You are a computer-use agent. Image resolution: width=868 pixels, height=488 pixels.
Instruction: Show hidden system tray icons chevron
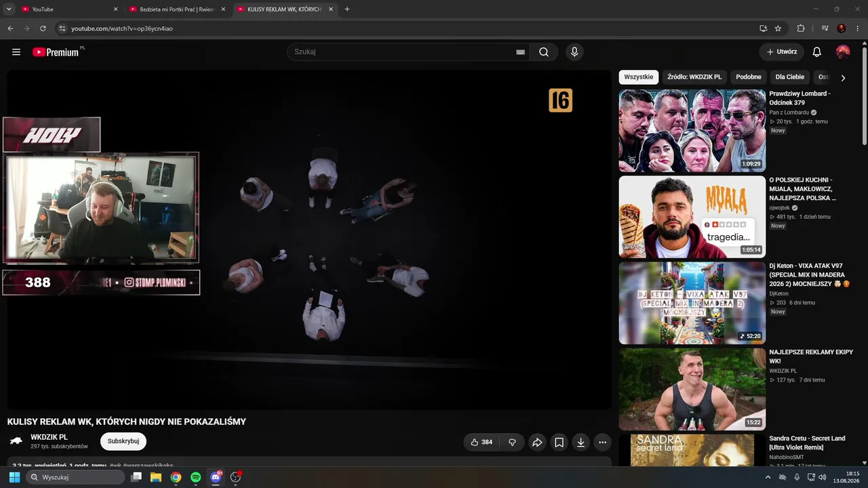click(768, 477)
